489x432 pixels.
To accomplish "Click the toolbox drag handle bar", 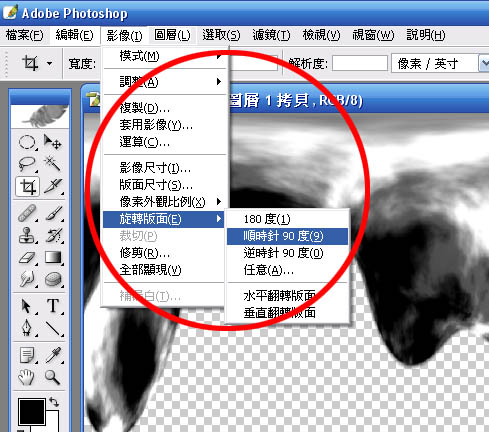I will (40, 97).
